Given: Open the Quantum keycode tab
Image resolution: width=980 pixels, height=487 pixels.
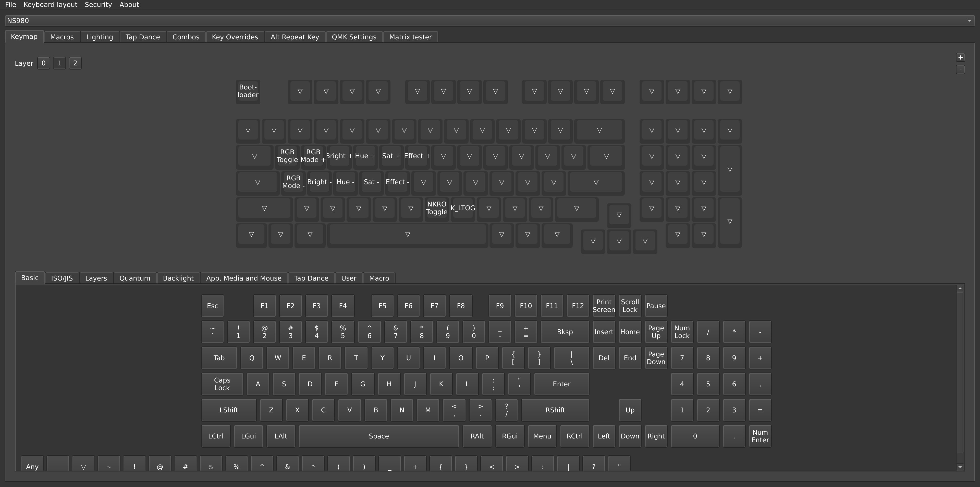Looking at the screenshot, I should pos(135,278).
